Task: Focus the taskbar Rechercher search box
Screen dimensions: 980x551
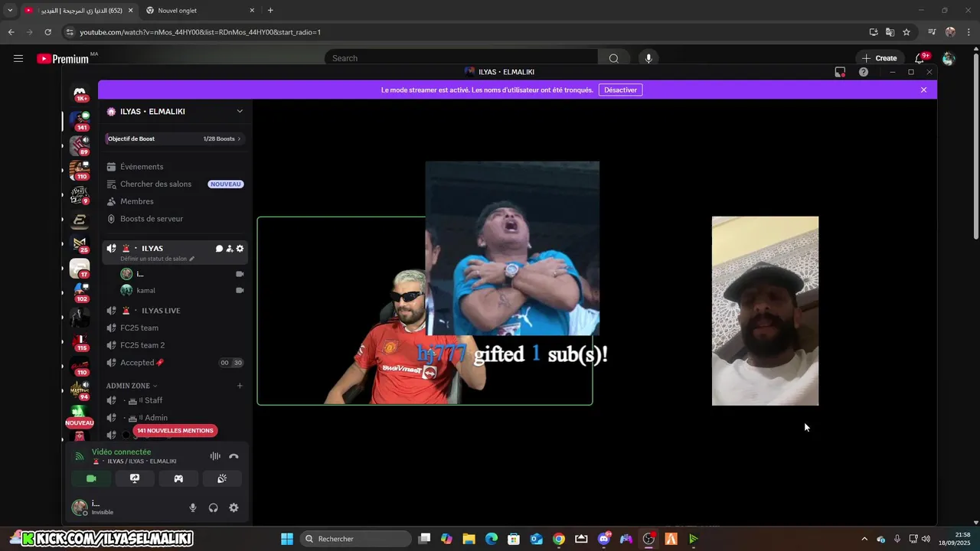Action: pos(357,539)
